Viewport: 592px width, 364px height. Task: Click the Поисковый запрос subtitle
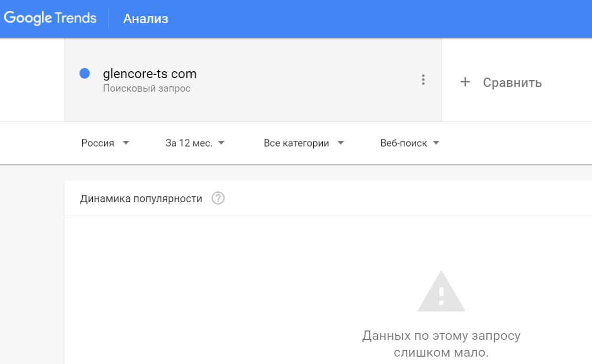147,89
